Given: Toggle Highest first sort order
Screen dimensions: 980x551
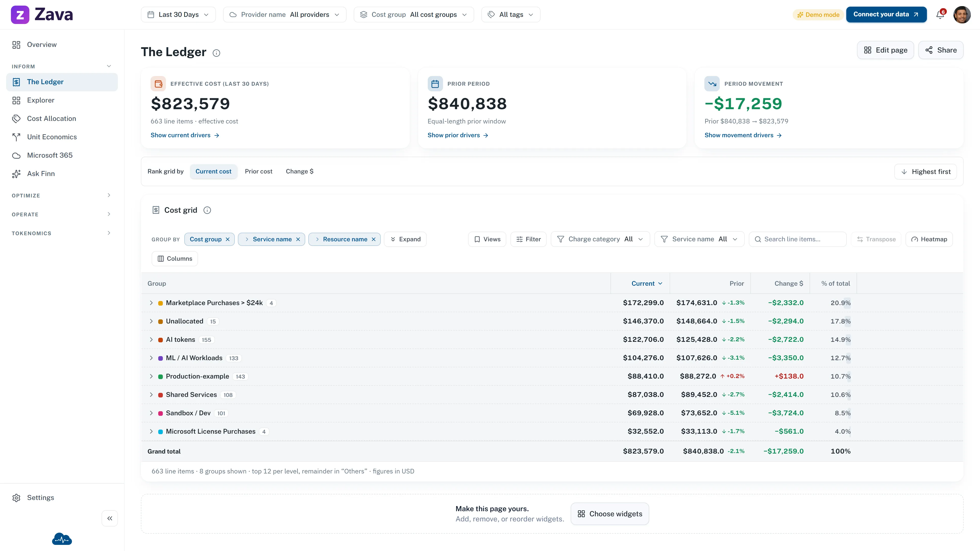Looking at the screenshot, I should click(x=926, y=172).
